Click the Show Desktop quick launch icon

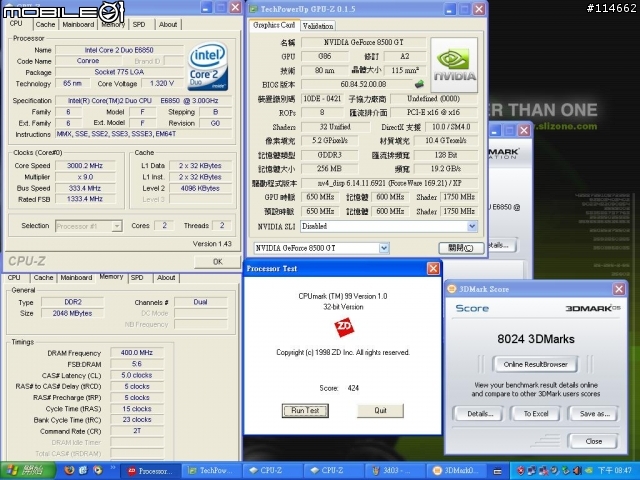(x=83, y=471)
